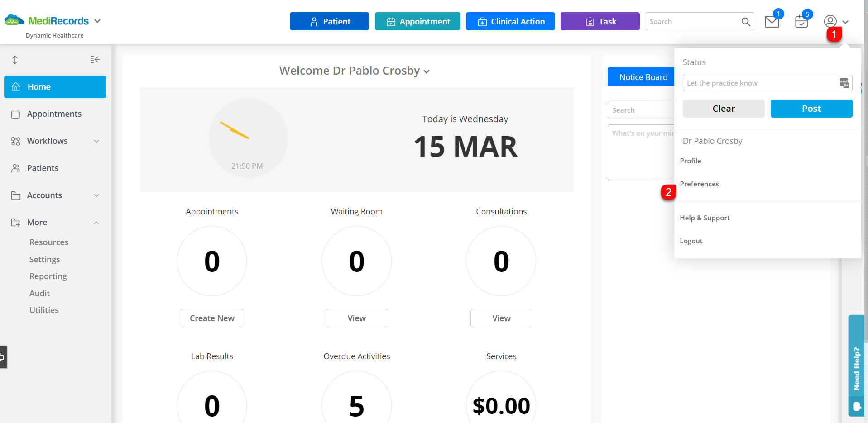
Task: Open Reporting from the sidebar
Action: (48, 276)
